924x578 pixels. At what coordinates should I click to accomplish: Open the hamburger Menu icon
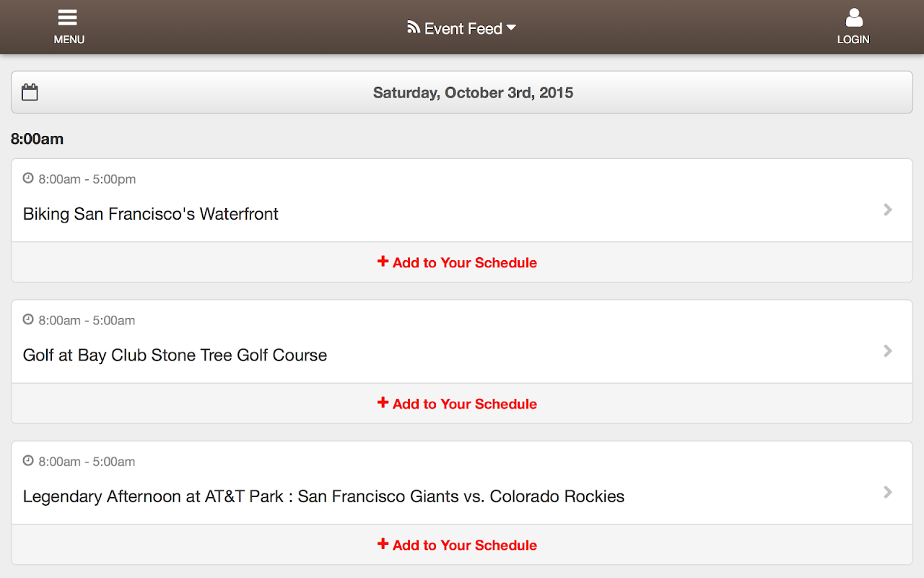click(x=68, y=18)
